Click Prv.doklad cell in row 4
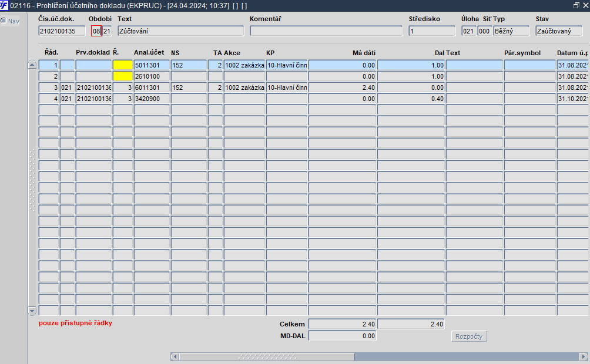The height and width of the screenshot is (364, 590). (x=93, y=99)
